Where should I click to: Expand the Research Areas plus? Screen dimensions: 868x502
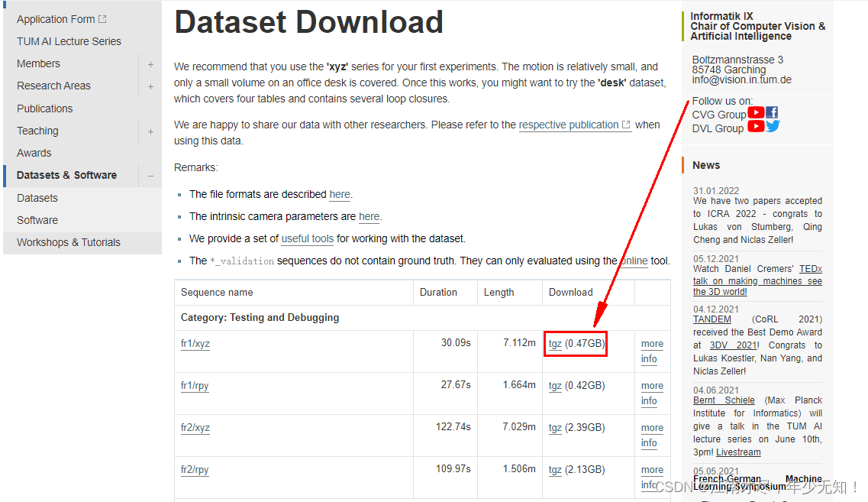tap(150, 86)
